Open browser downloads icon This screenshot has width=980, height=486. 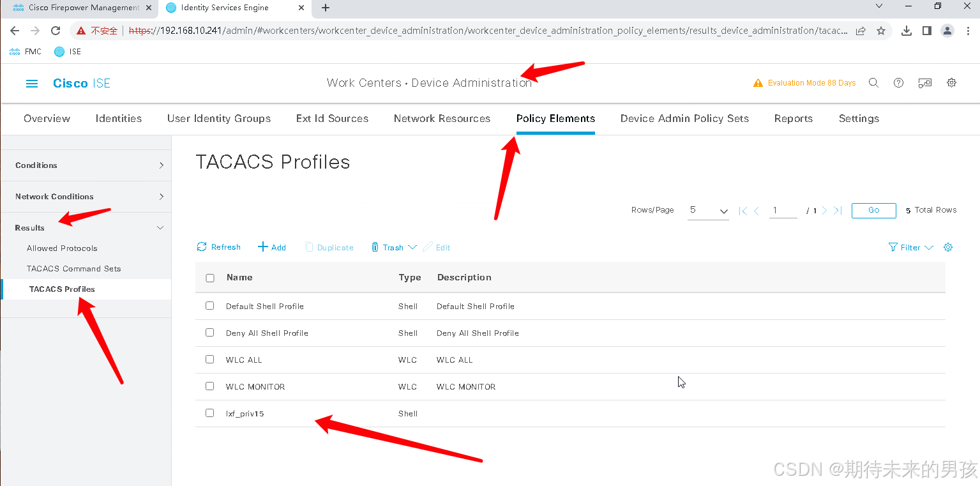tap(907, 31)
